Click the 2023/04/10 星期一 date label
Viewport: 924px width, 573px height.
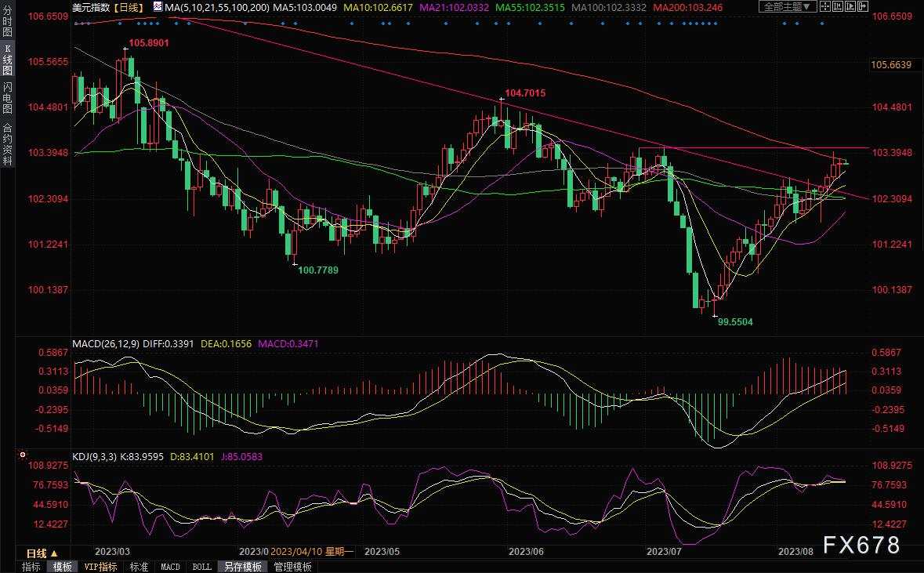tap(313, 552)
